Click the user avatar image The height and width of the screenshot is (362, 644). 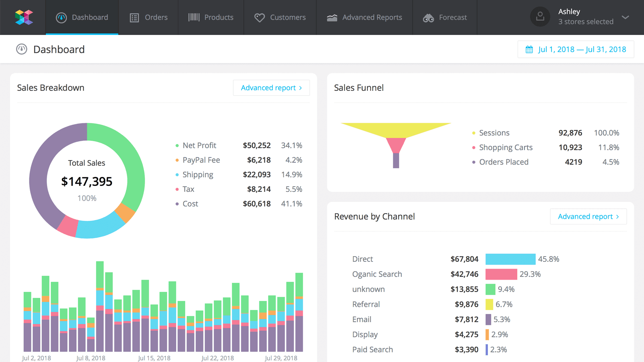point(540,17)
